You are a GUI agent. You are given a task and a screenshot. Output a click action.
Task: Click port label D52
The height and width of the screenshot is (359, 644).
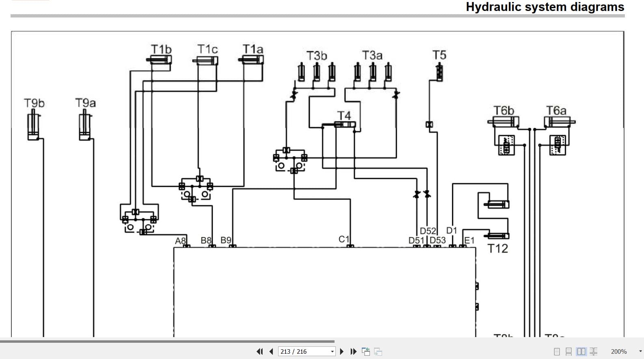(x=428, y=231)
